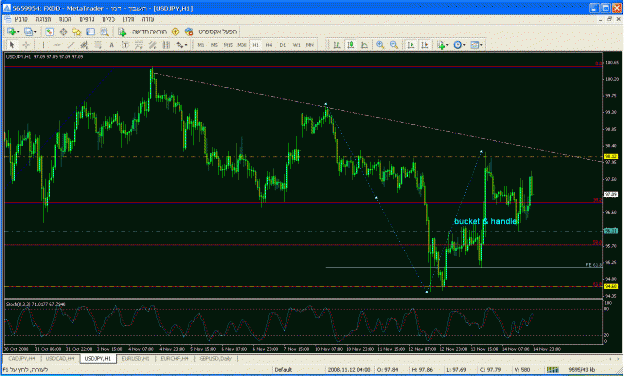
Task: Switch chart to M1 timeframe
Action: tap(201, 45)
